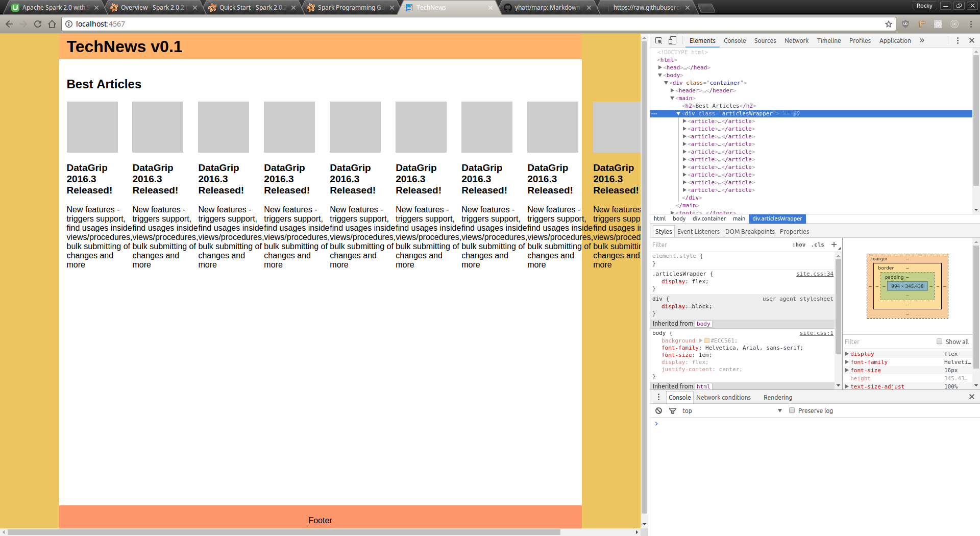
Task: Close the Apache Spark 2.0 tab
Action: pyautogui.click(x=96, y=8)
